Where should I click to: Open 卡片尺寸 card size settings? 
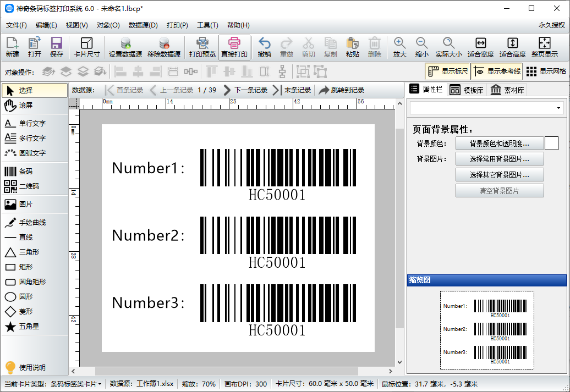(x=86, y=47)
